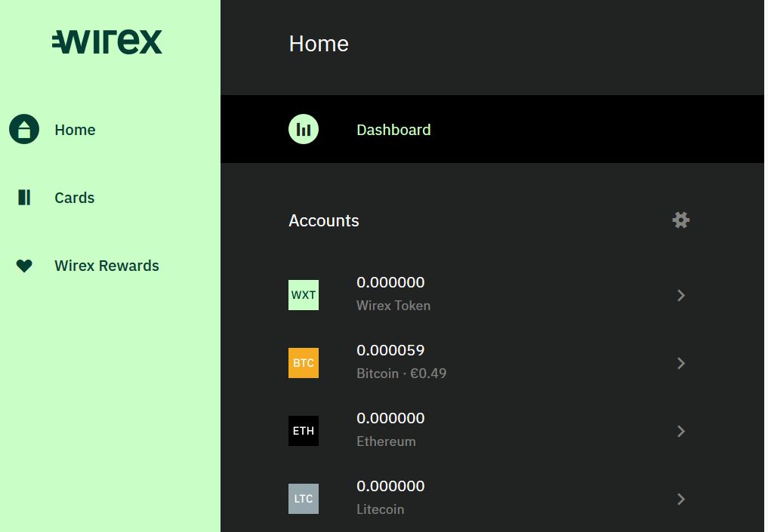Image resolution: width=768 pixels, height=532 pixels.
Task: Click the WXT token badge
Action: coord(303,295)
